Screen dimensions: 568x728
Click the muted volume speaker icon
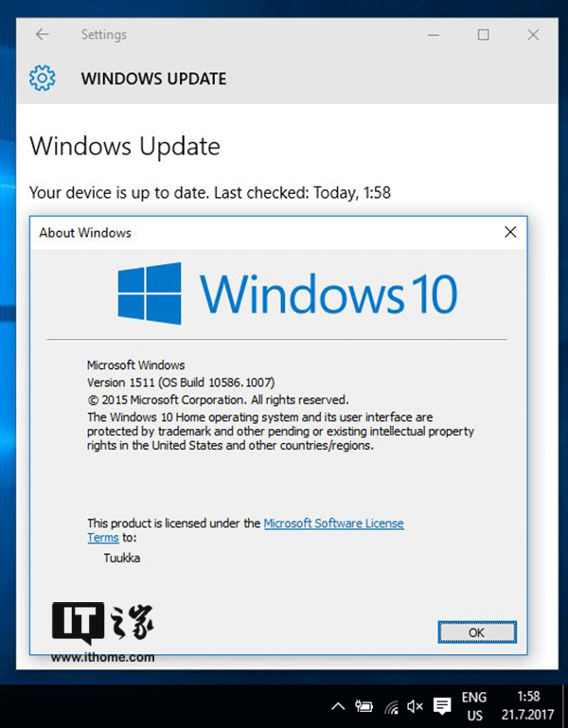pos(415,706)
